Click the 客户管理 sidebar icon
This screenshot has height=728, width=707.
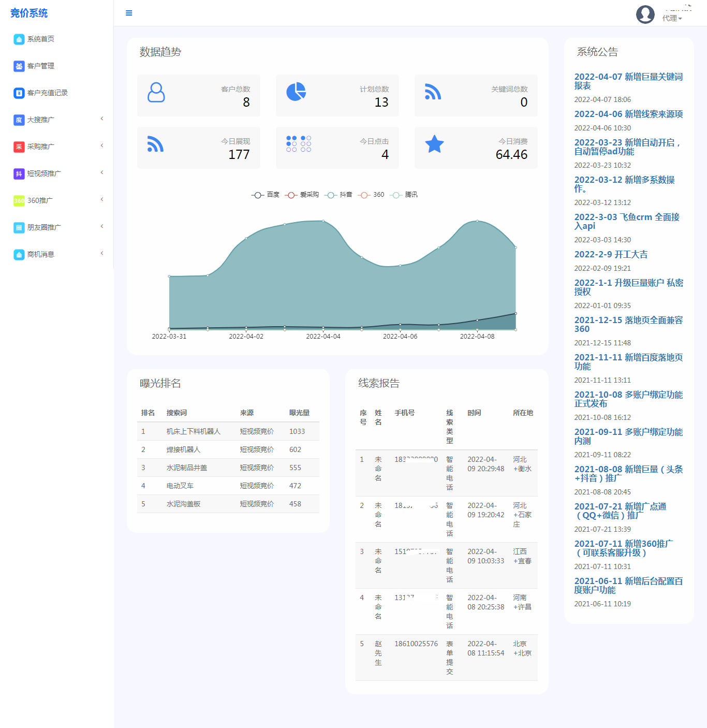click(x=19, y=66)
